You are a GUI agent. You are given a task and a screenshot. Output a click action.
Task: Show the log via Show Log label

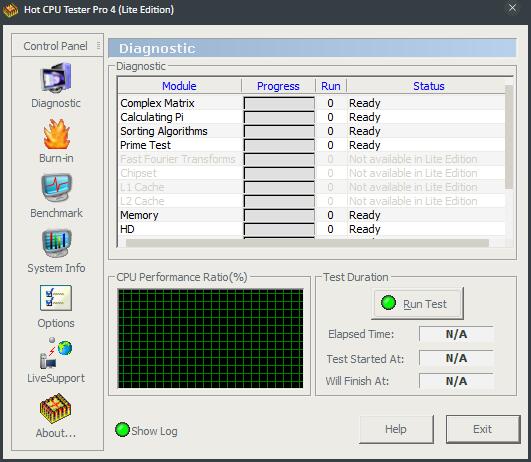[x=154, y=431]
